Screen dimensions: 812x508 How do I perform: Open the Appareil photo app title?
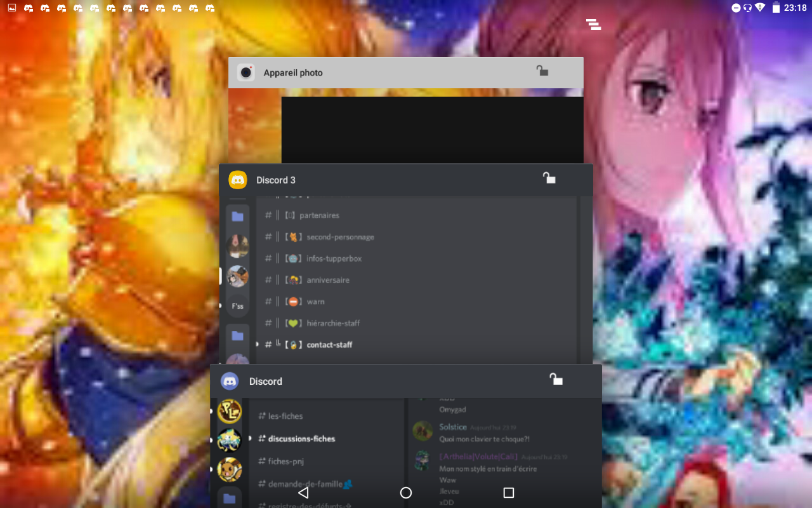(293, 73)
